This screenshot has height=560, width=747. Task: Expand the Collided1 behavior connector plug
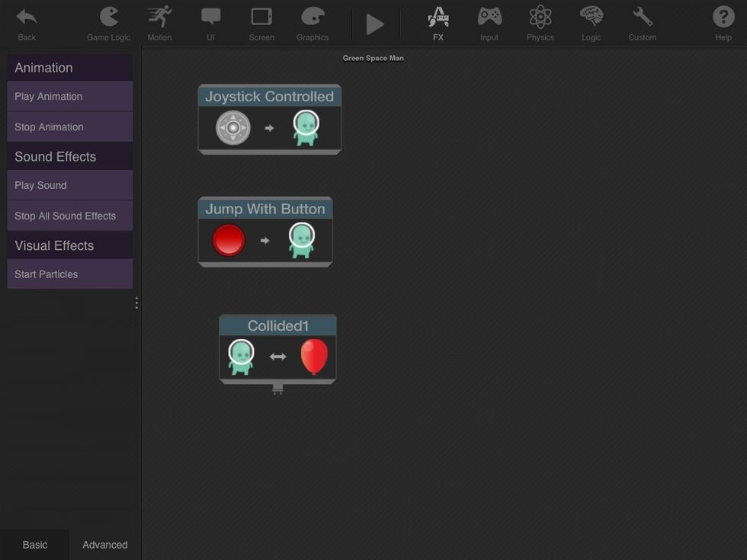click(277, 389)
